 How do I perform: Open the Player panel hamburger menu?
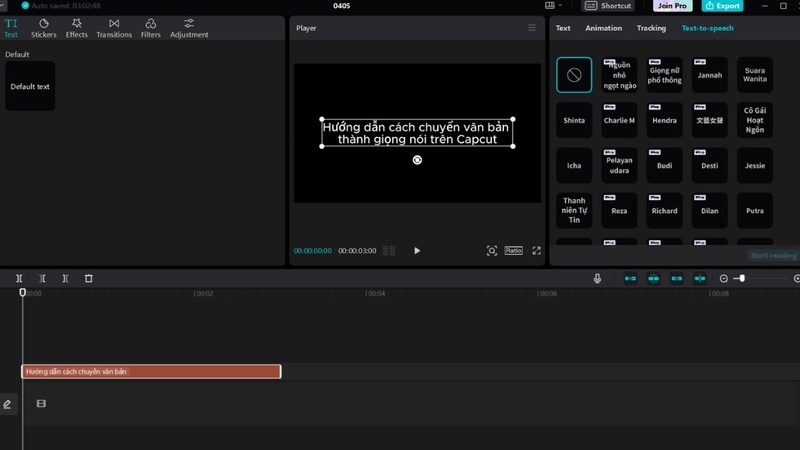tap(532, 28)
